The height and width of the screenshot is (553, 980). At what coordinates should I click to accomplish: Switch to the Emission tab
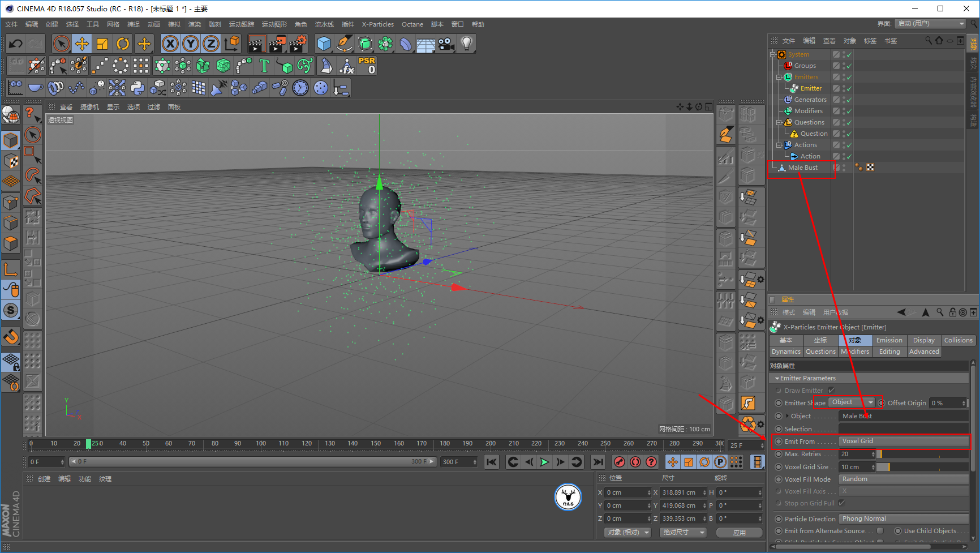(889, 340)
